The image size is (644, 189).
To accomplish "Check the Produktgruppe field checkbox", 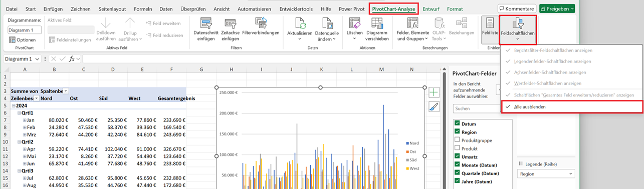I will tap(457, 140).
